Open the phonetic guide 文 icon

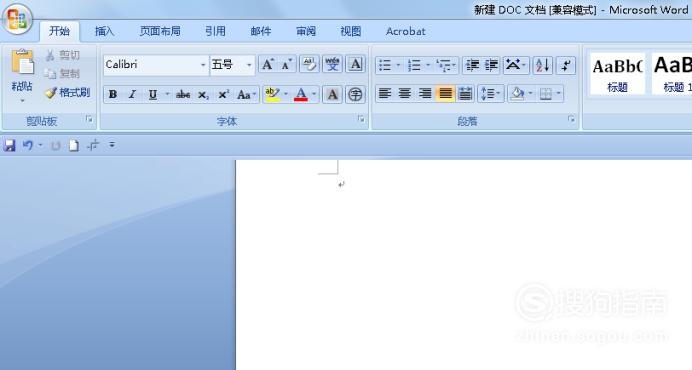332,65
